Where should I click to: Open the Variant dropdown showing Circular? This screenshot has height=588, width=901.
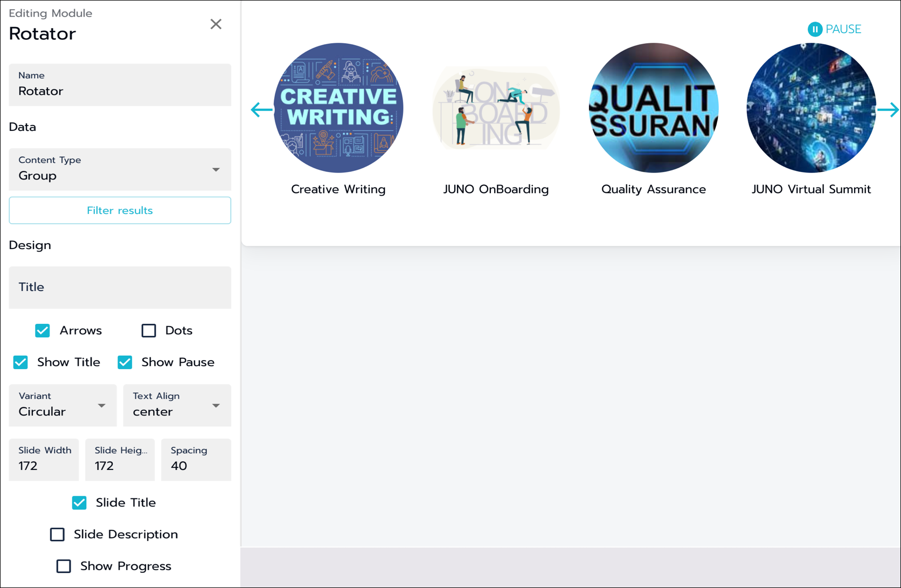[x=63, y=405]
